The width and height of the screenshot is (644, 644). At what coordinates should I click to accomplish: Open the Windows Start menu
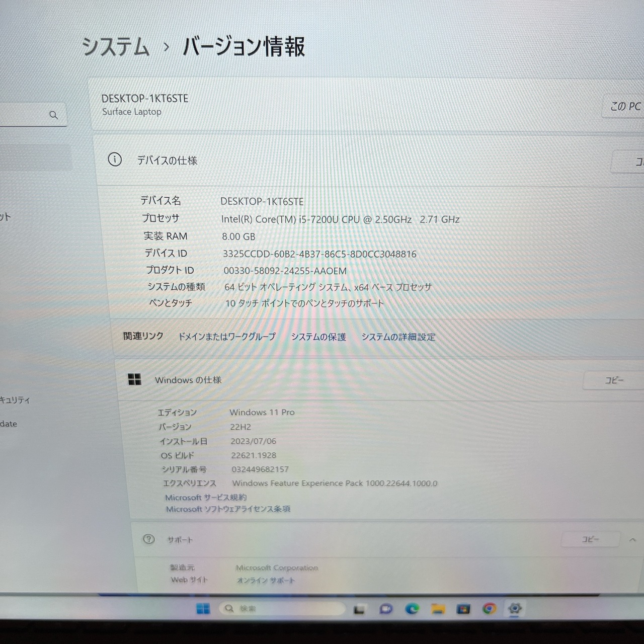coord(203,609)
